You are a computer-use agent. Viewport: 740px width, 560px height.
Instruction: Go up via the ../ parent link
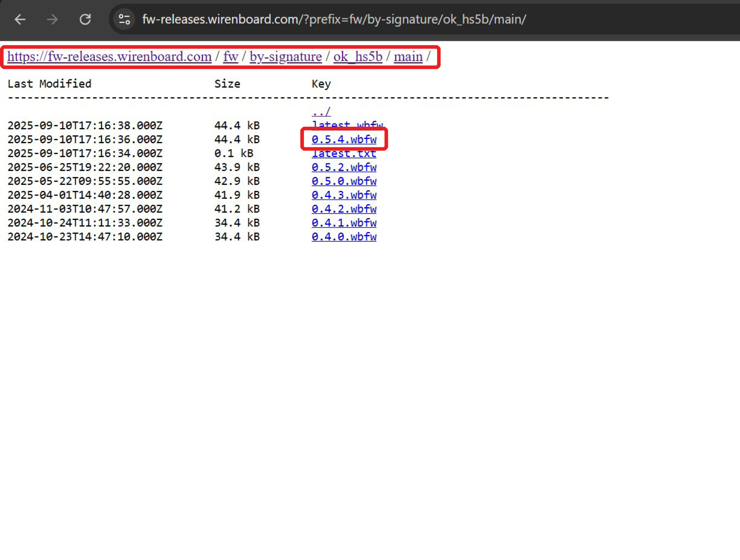321,111
